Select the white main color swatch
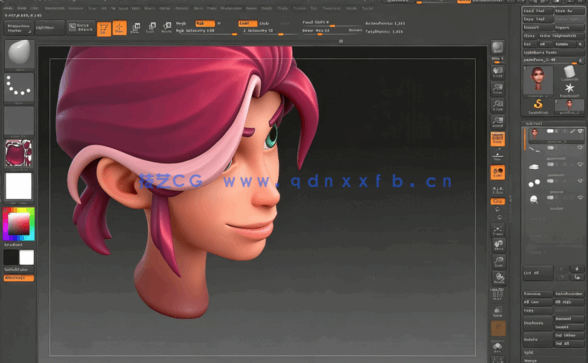The height and width of the screenshot is (363, 588). (27, 258)
